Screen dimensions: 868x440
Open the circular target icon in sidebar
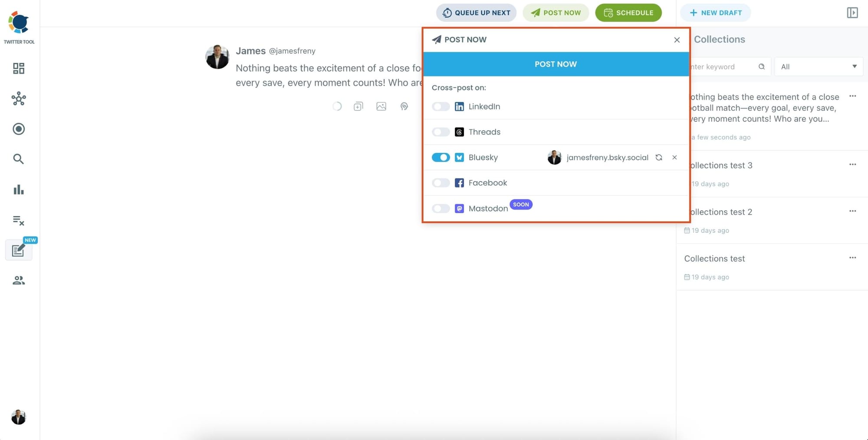(x=19, y=129)
